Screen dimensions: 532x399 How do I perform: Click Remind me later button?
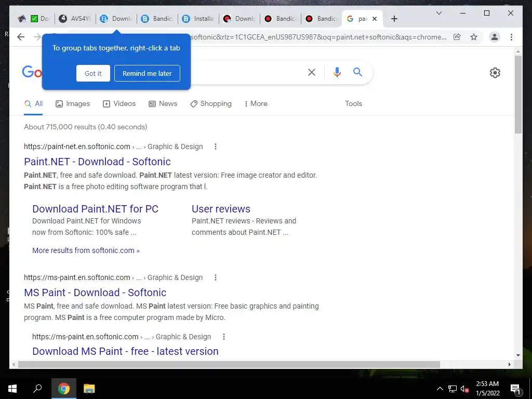(x=147, y=73)
